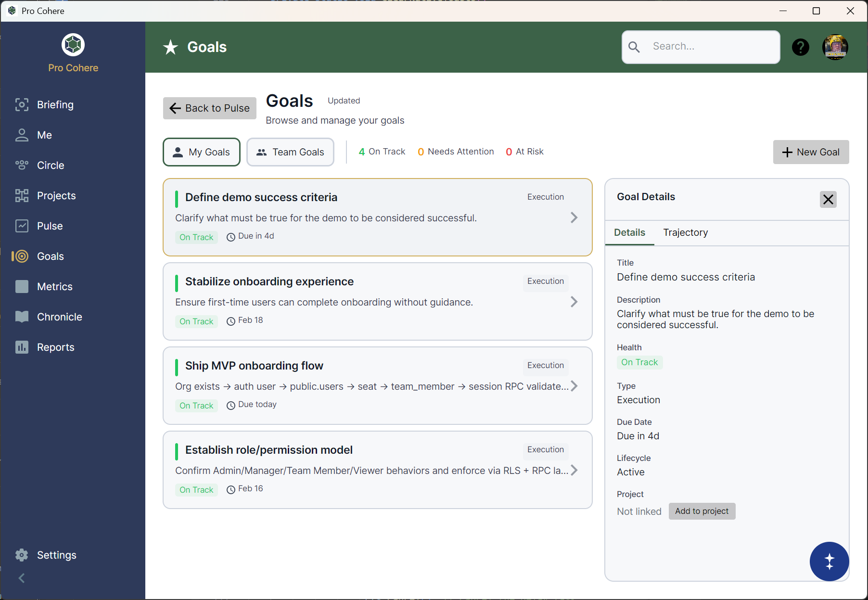The height and width of the screenshot is (600, 868).
Task: Select the My Goals filter
Action: [201, 152]
